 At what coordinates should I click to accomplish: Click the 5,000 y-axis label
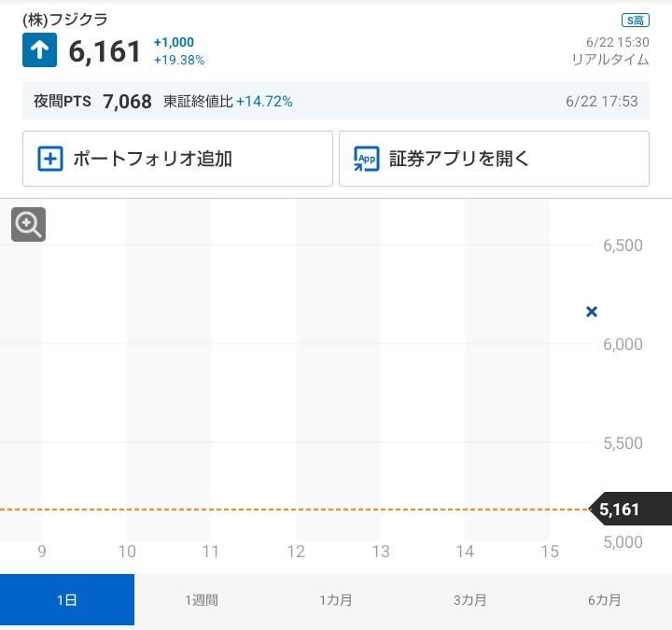tap(623, 542)
